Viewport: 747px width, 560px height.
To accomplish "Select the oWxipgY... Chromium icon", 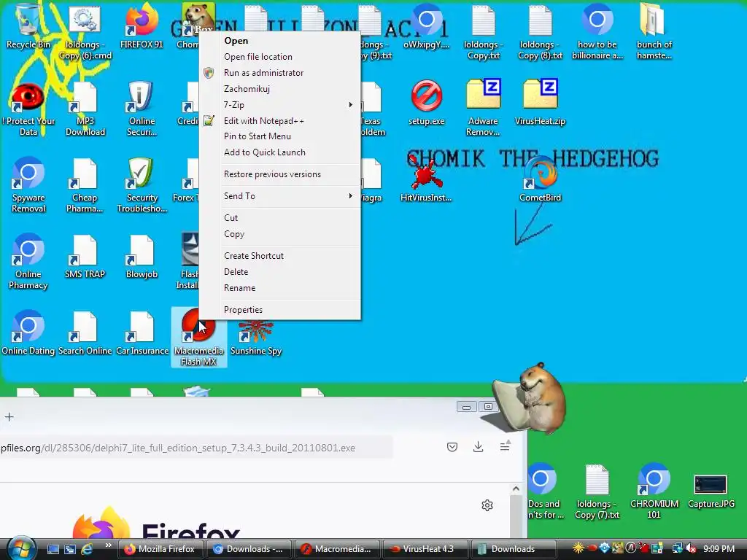I will (x=426, y=26).
